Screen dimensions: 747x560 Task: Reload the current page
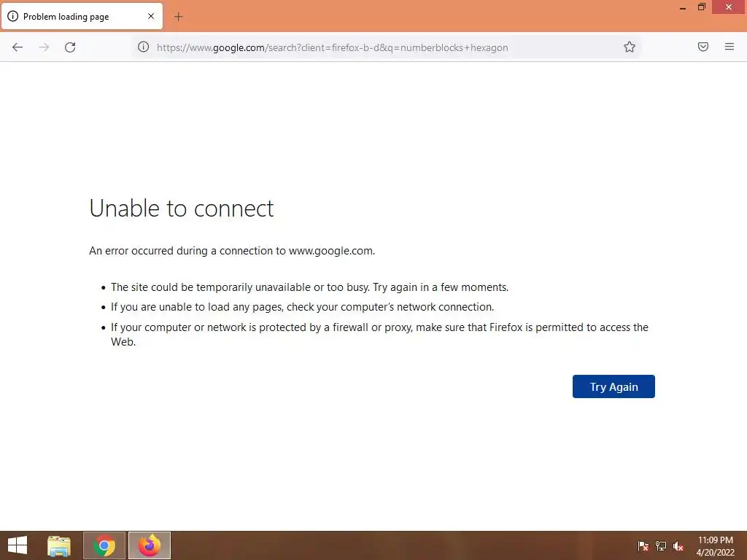point(70,47)
